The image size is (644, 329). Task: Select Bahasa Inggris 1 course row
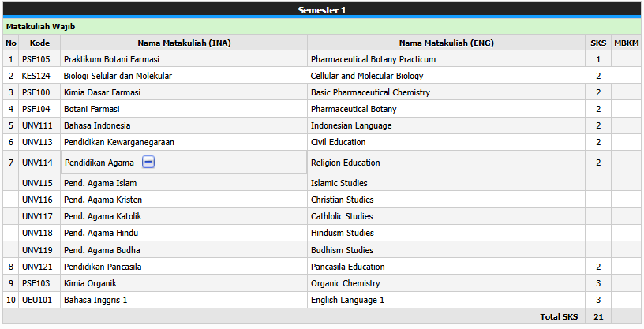(x=322, y=300)
